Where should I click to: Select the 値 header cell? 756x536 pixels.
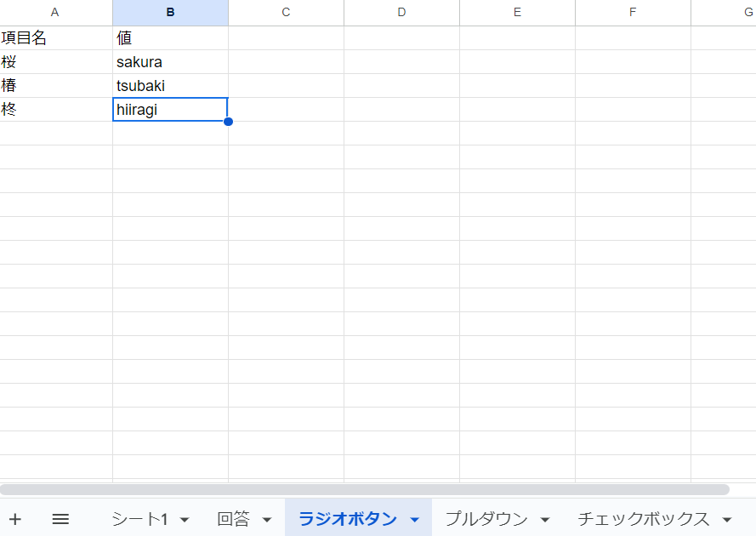click(170, 37)
